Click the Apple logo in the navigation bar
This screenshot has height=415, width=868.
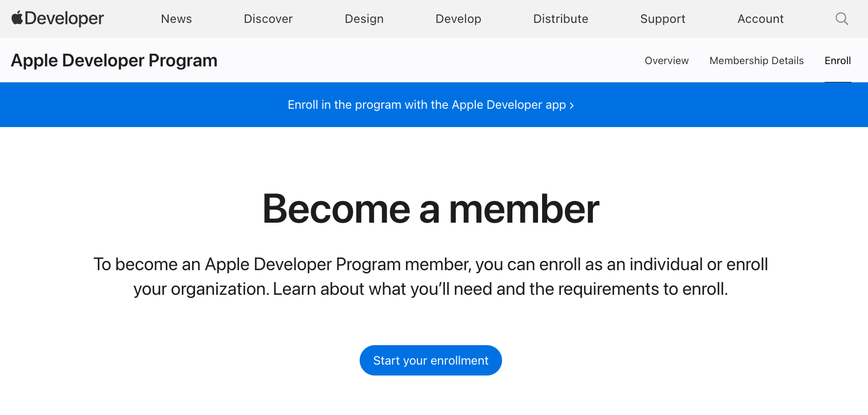(x=17, y=18)
